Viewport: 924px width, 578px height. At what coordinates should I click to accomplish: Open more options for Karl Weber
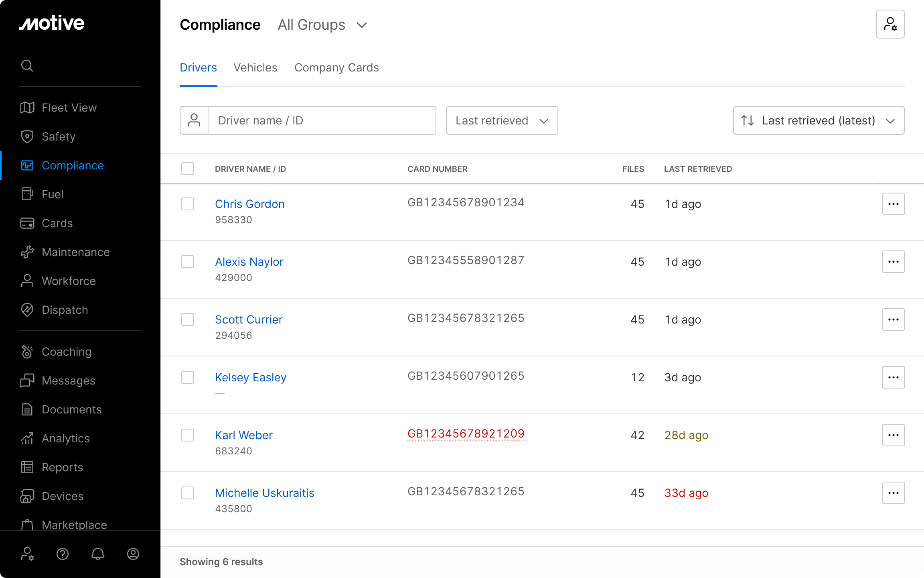[x=894, y=435]
